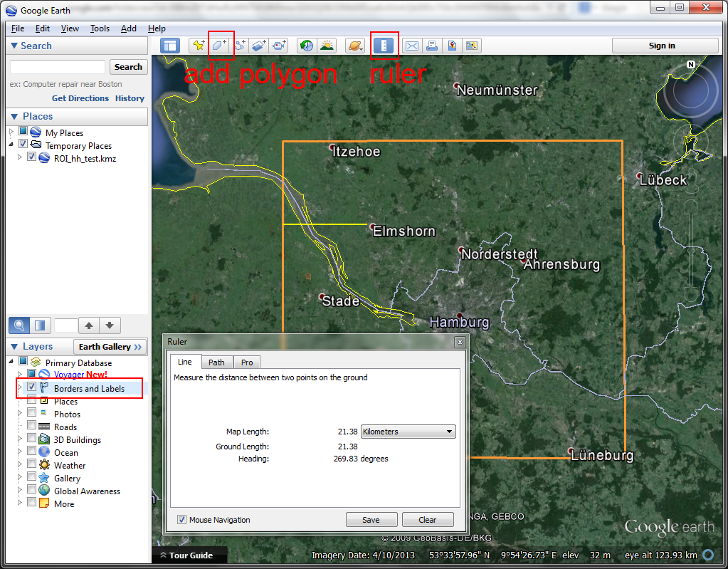Click the Sign in button
The image size is (728, 569).
click(665, 46)
